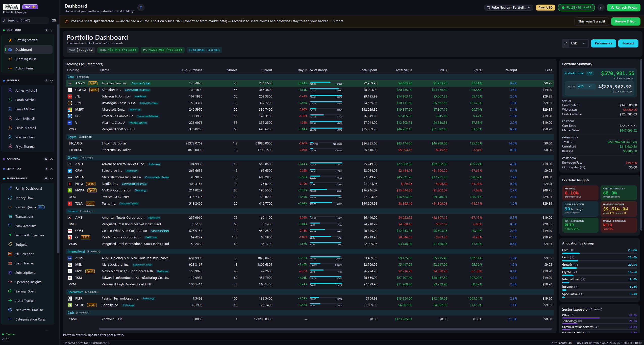Click the currency swap arrows icon
644x345 pixels.
[565, 43]
